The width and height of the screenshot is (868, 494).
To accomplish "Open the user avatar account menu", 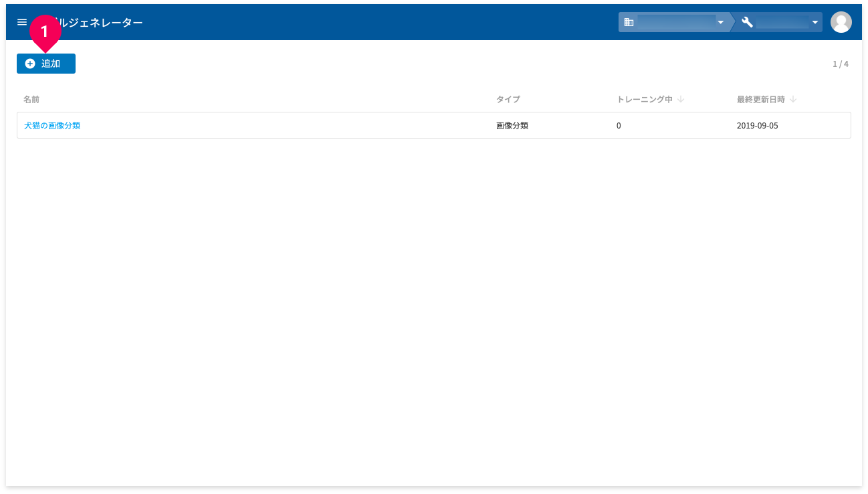I will [x=841, y=22].
